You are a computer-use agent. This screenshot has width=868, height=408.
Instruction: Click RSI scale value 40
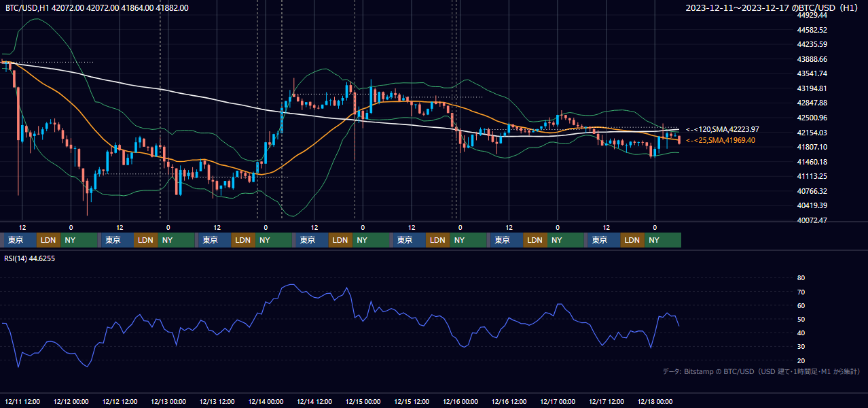coord(801,333)
